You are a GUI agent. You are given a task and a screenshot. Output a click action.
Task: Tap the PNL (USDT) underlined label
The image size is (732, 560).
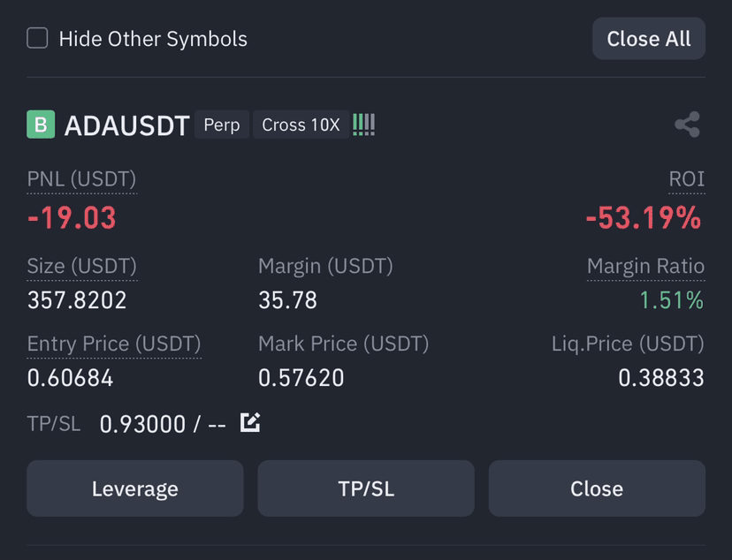(x=81, y=179)
